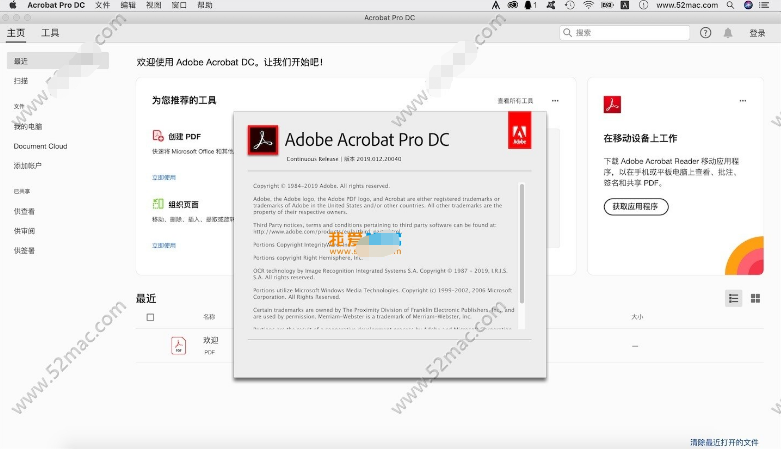Click the About dialog's credits scrollbar
This screenshot has height=449, width=782.
click(522, 244)
